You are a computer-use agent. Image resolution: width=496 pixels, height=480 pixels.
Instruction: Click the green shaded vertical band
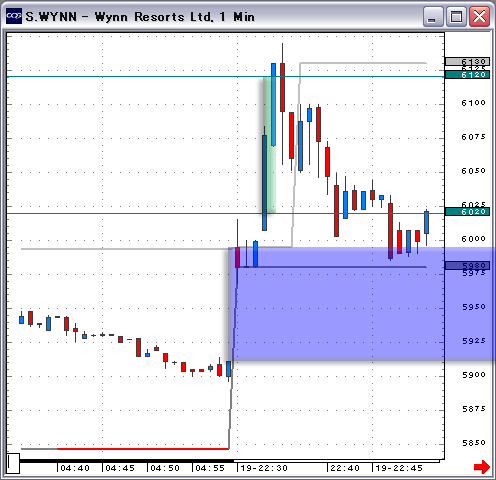269,145
